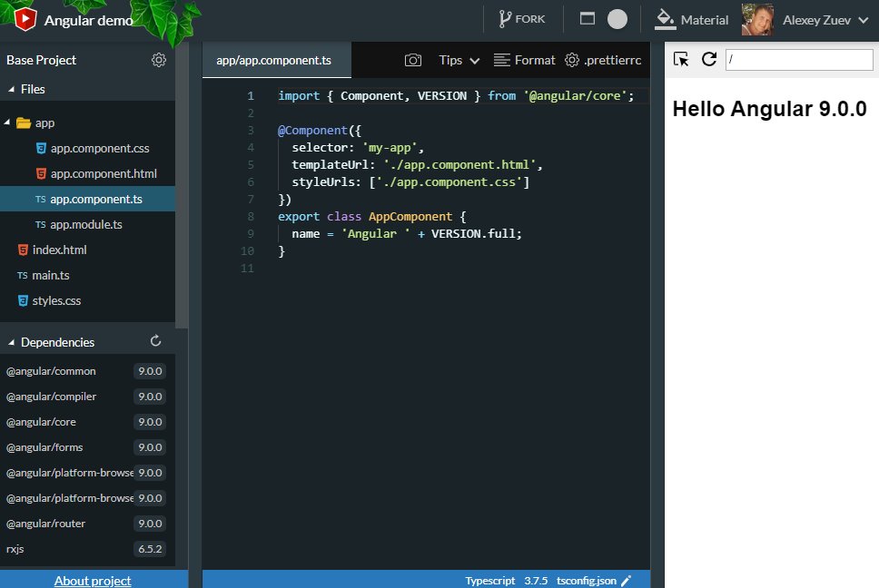
Task: Open the .prettierrc settings
Action: (613, 61)
